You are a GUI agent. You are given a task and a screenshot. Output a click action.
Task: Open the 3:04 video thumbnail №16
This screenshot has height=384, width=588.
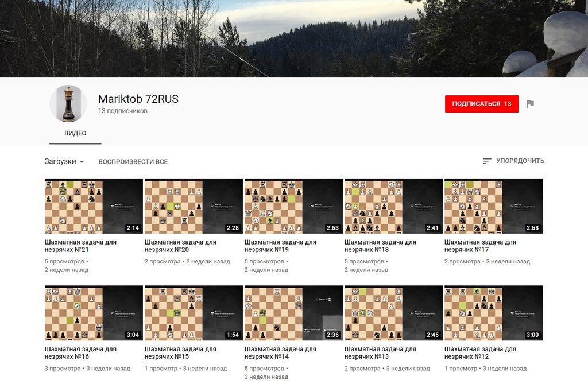[94, 313]
